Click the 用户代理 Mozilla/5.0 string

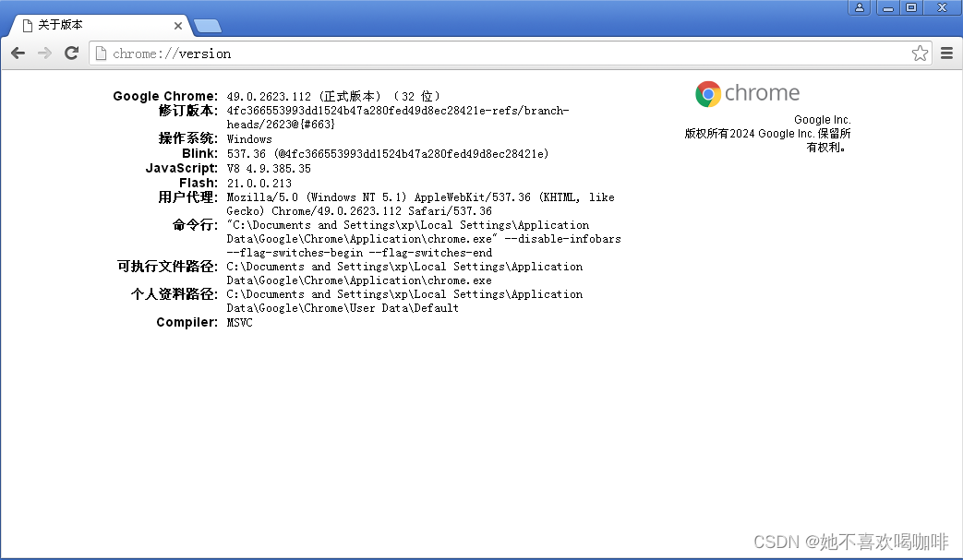tap(421, 204)
